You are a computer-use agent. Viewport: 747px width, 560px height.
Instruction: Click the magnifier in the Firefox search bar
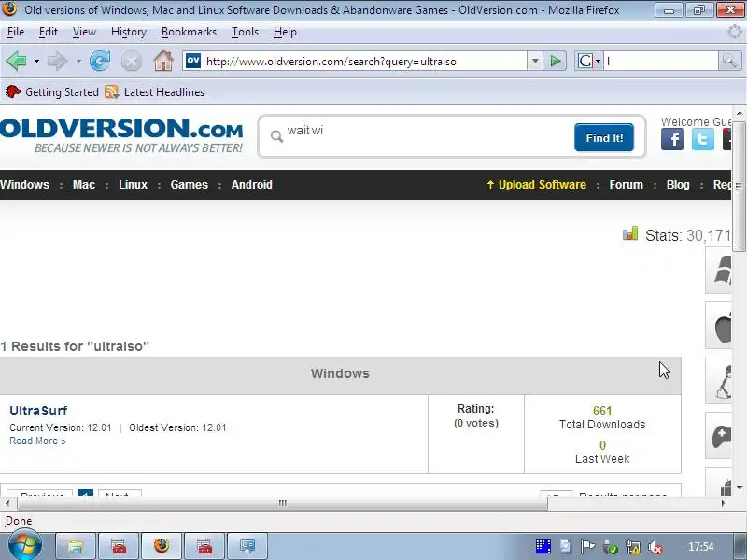click(x=729, y=61)
